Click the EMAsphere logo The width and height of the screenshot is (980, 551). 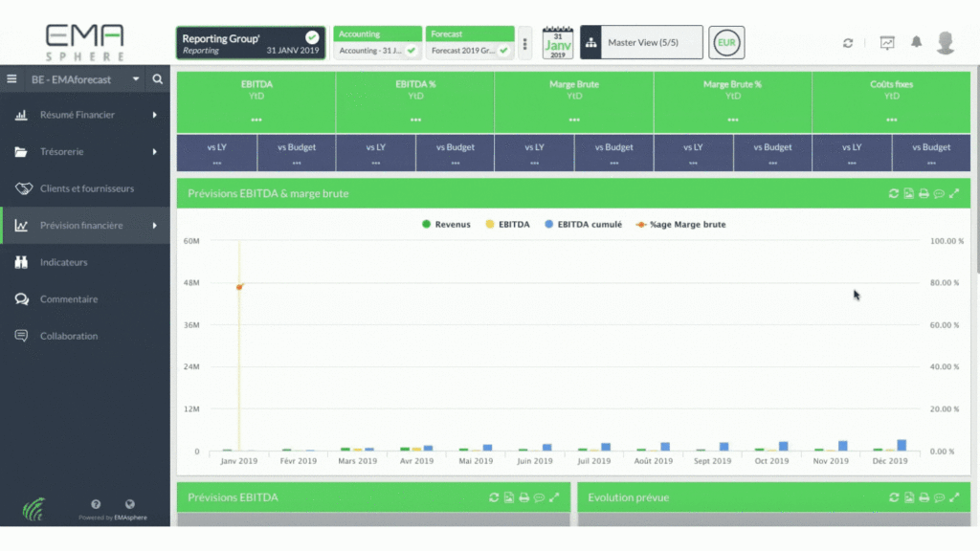[85, 42]
